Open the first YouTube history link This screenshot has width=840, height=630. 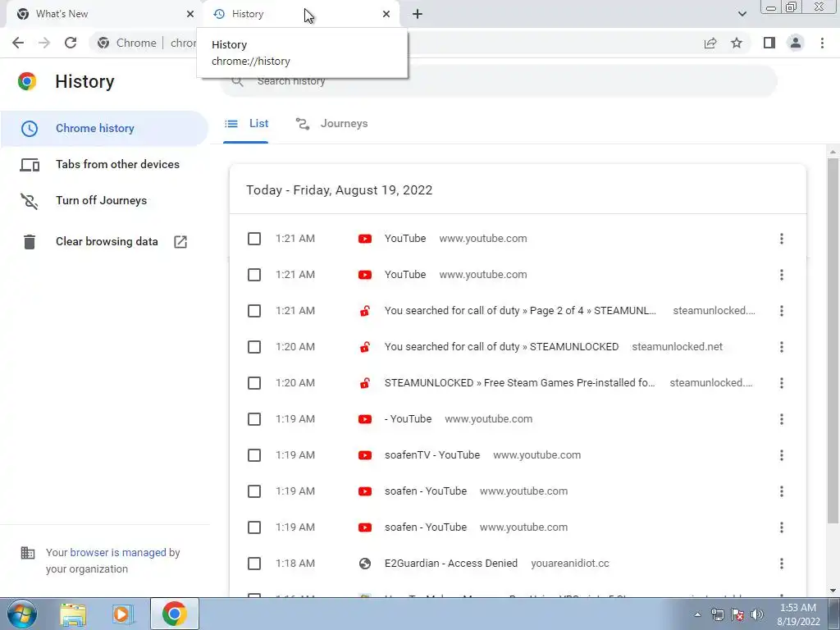(x=405, y=239)
